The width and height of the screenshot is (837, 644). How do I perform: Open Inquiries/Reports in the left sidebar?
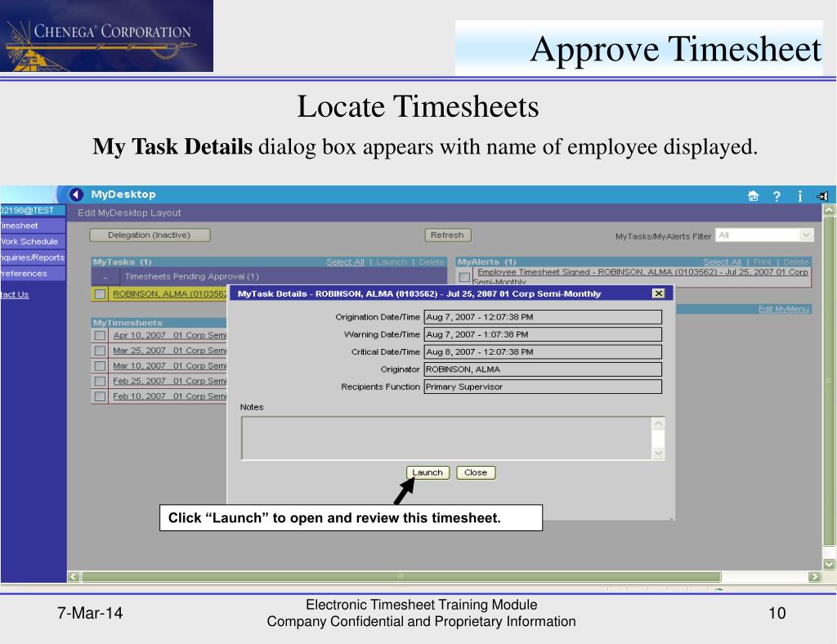pyautogui.click(x=33, y=257)
